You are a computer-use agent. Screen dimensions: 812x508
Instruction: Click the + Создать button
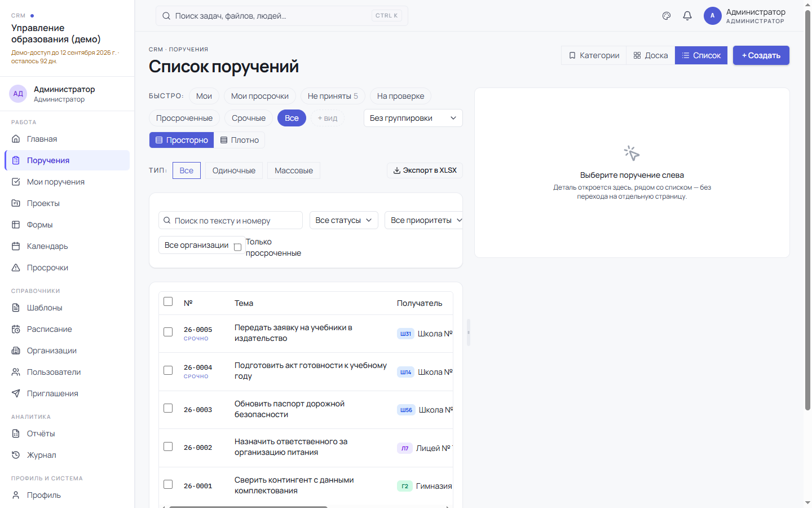[761, 55]
